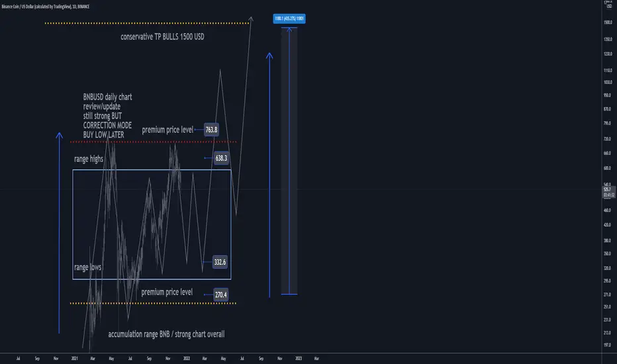
Task: Click the 1000.0 price axis label
Action: tap(608, 82)
